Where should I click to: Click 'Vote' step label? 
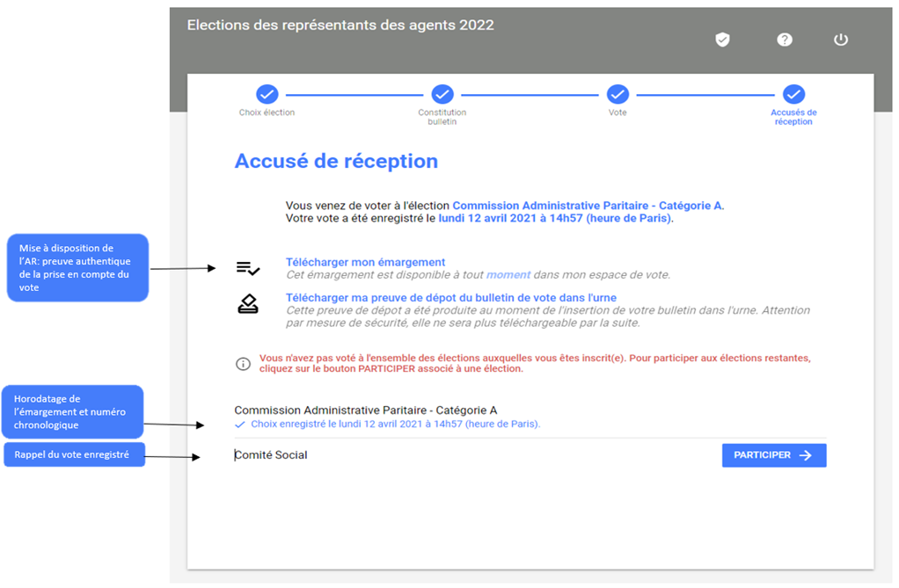[x=618, y=113]
